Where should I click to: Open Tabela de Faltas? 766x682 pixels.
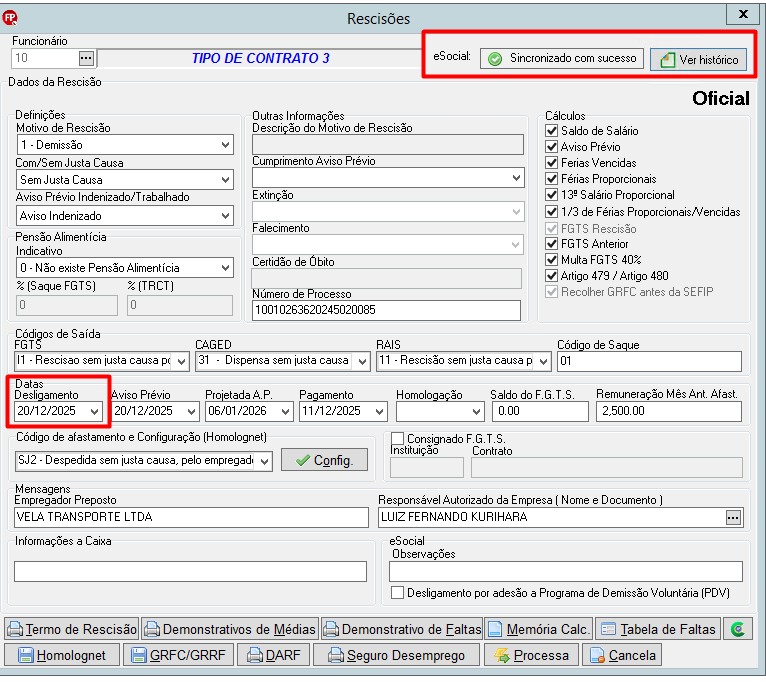click(x=658, y=629)
